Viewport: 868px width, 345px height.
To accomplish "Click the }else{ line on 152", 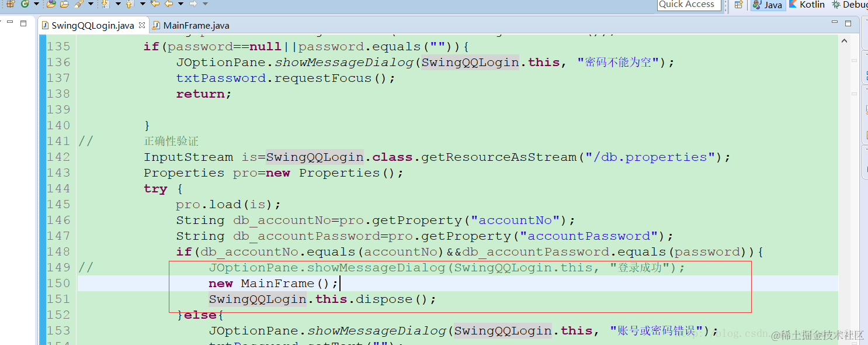I will [200, 315].
